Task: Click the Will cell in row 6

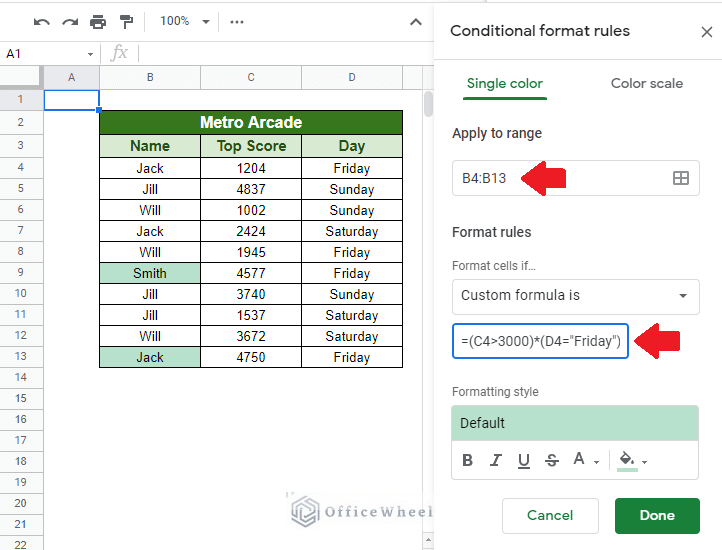Action: point(150,211)
